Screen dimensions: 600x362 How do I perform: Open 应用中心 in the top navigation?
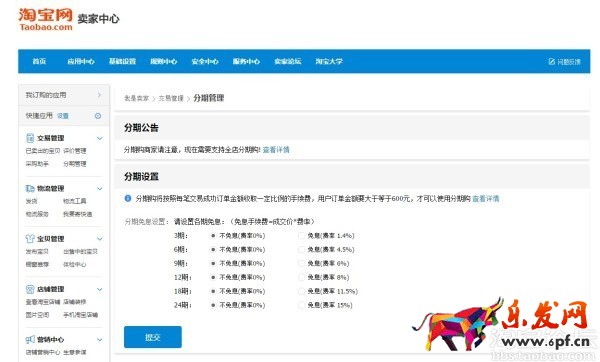(x=81, y=61)
